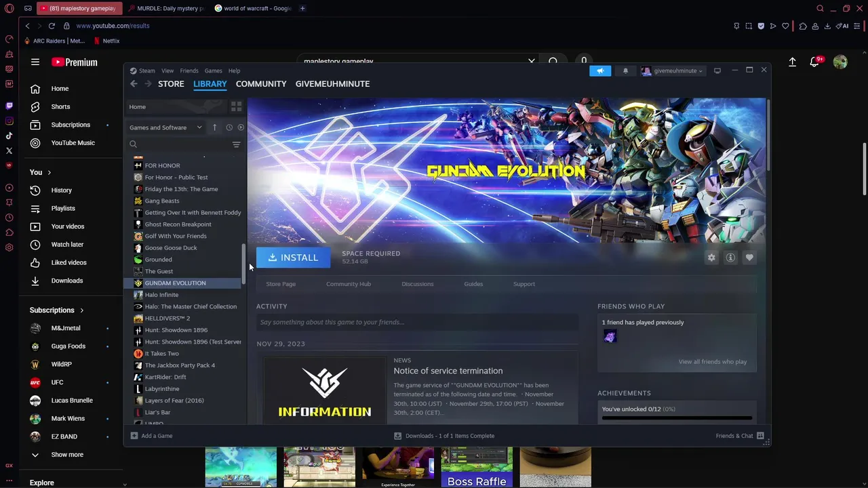Click the Steam library list scrollbar
The height and width of the screenshot is (488, 868).
point(244,263)
